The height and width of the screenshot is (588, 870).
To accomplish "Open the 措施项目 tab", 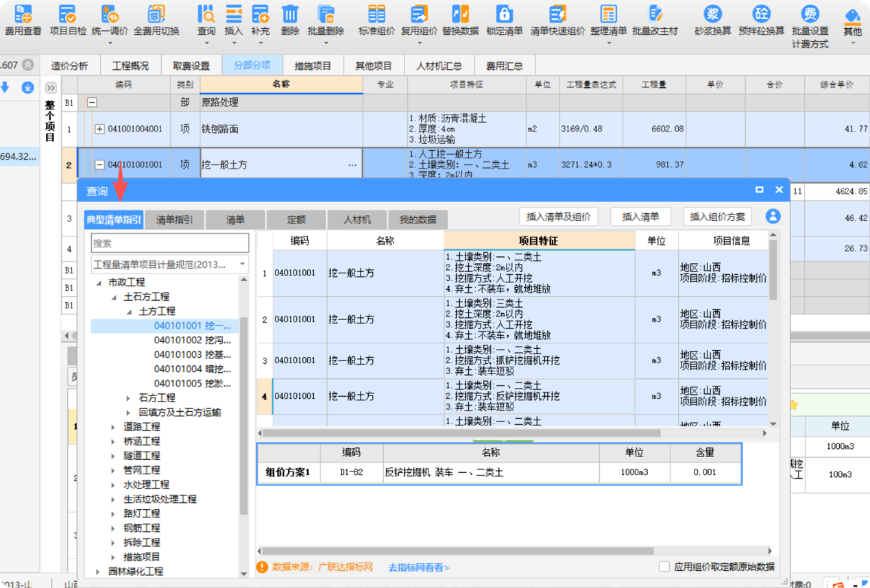I will 313,66.
